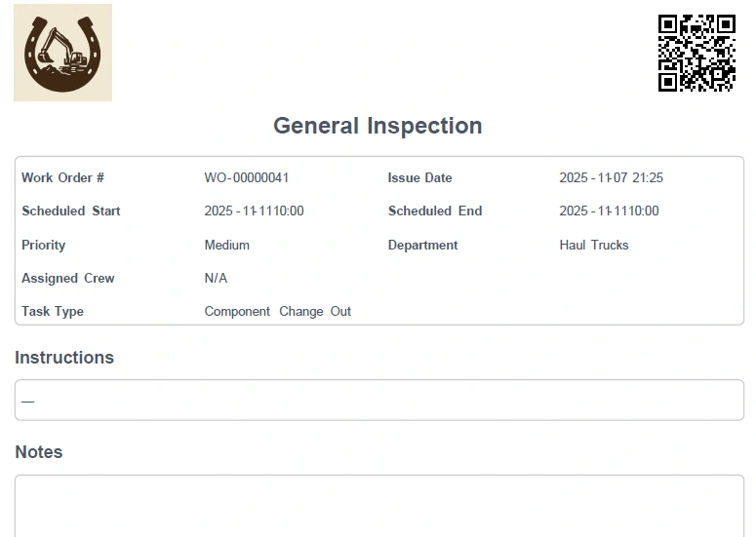Select the Scheduled End date value

609,211
